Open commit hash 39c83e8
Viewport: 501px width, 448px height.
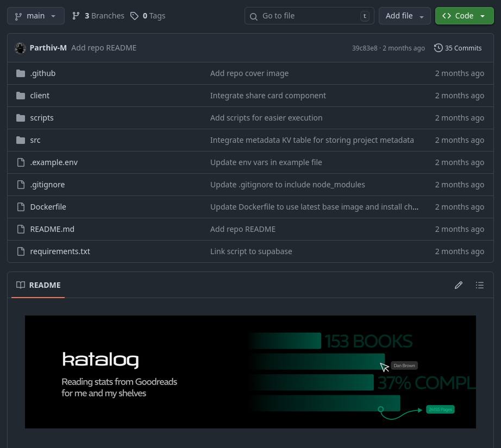364,48
